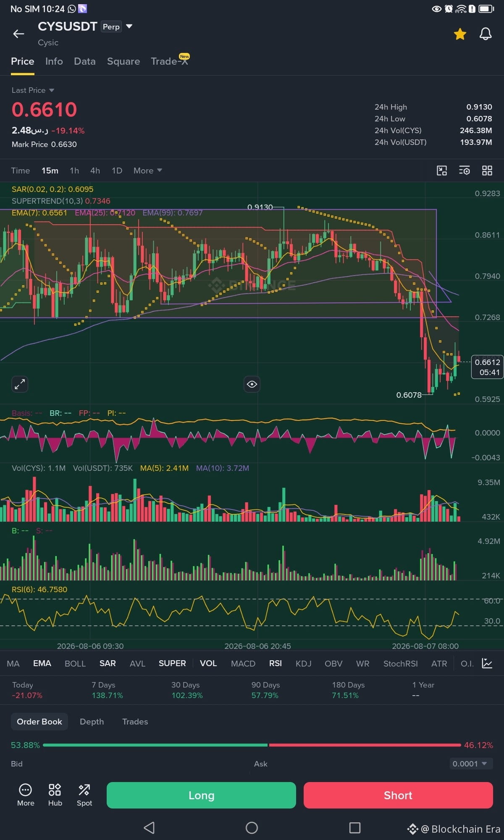Tap the Android home navigation button
Viewport: 504px width, 840px height.
tap(252, 828)
